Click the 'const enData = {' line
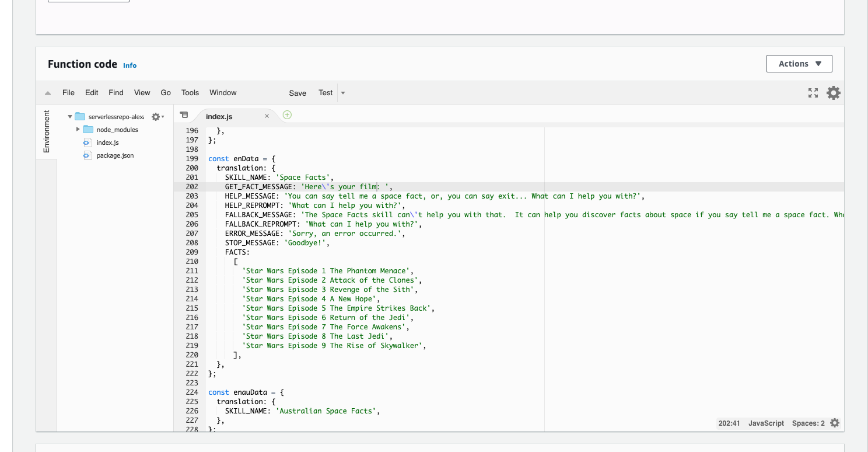The image size is (868, 452). pyautogui.click(x=242, y=159)
